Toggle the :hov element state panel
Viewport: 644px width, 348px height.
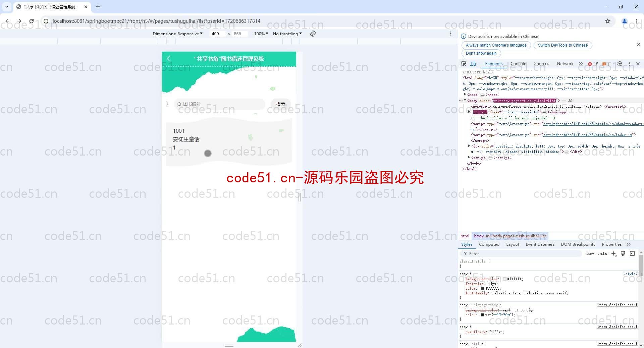point(590,254)
